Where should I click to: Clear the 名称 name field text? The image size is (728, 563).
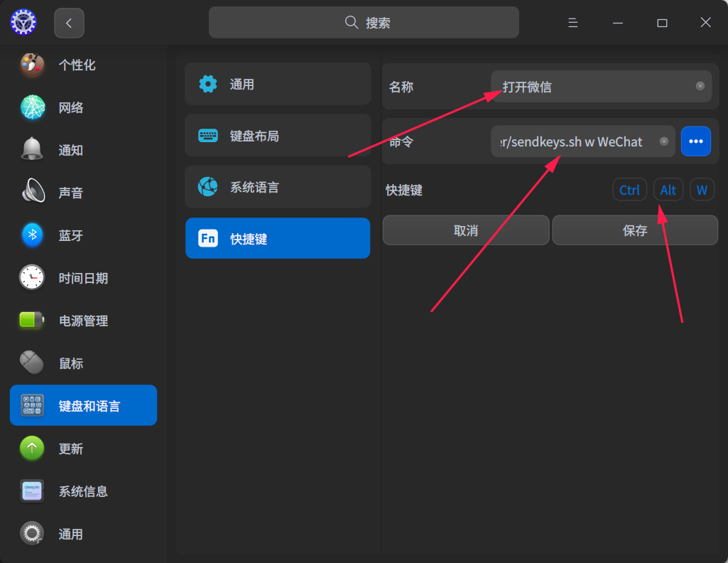(x=700, y=86)
